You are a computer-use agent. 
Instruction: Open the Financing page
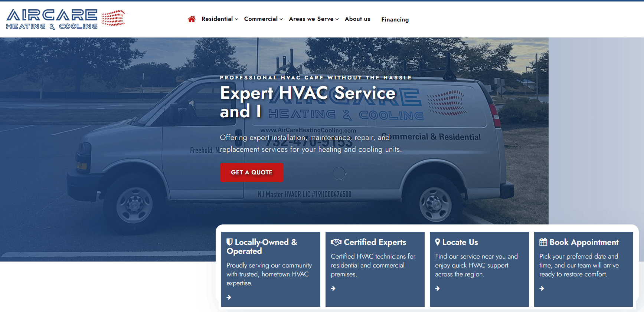point(395,20)
